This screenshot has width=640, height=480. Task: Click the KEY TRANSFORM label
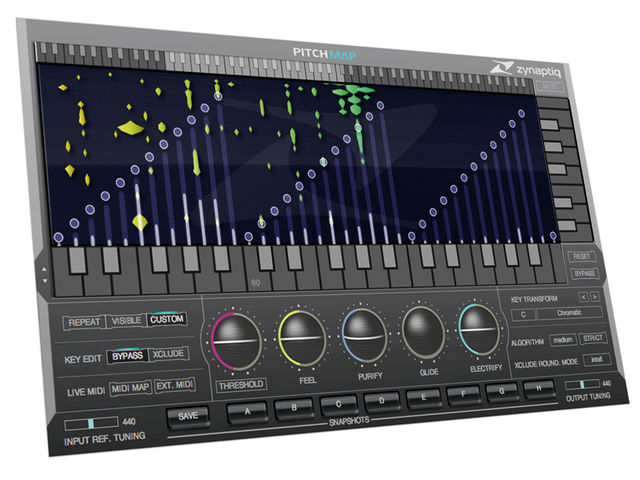click(534, 299)
